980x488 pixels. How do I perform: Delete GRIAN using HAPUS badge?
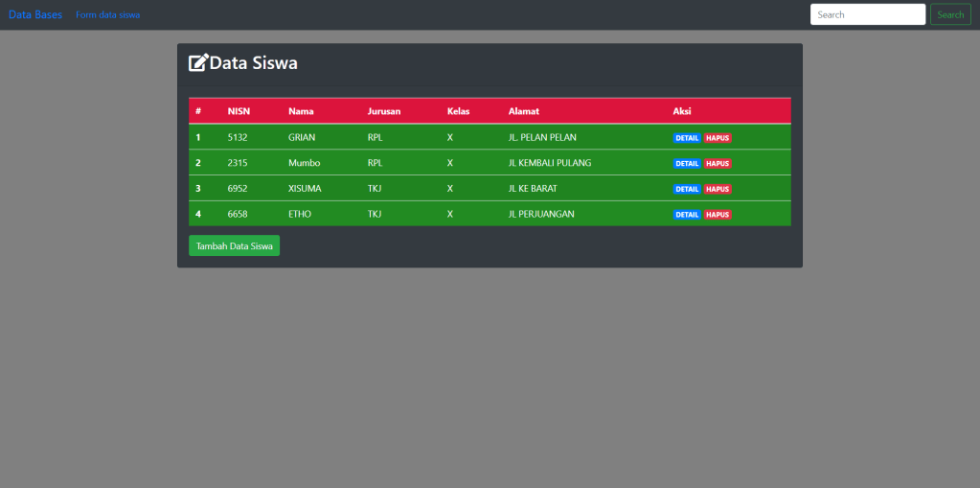[x=718, y=138]
